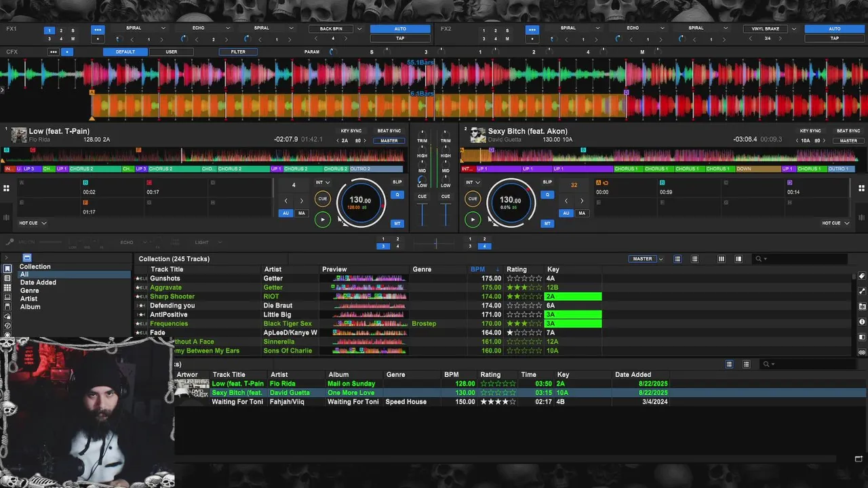Click the deck 2 loop size increase arrow

tap(582, 201)
